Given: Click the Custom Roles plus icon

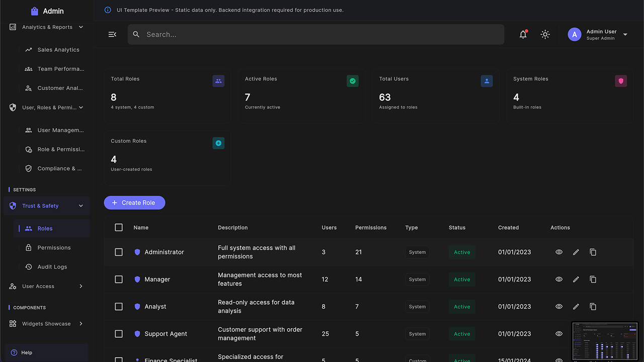Looking at the screenshot, I should point(218,143).
